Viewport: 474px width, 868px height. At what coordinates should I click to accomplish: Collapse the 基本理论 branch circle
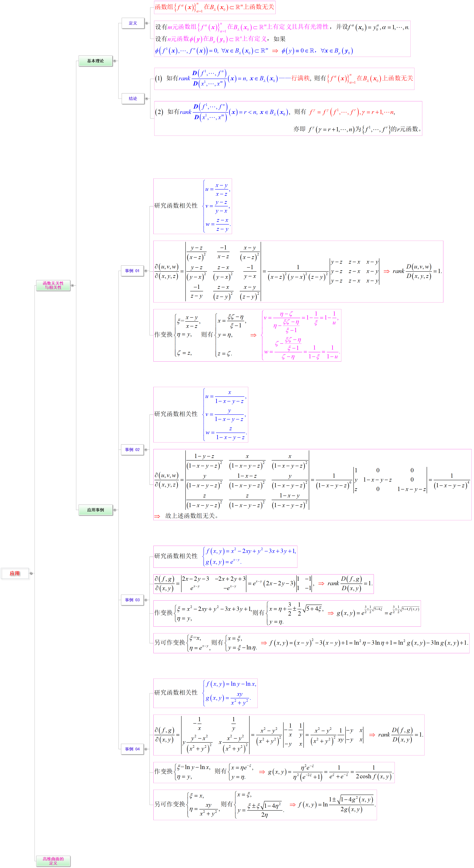pyautogui.click(x=115, y=61)
